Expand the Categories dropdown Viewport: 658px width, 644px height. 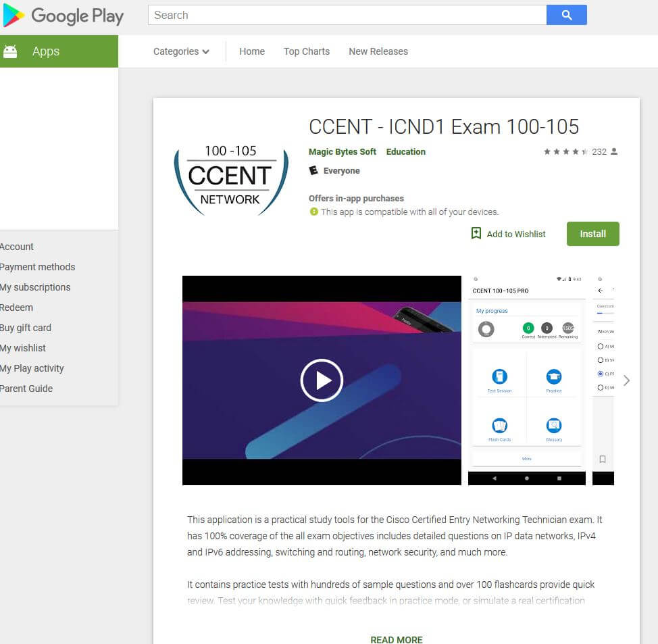[x=181, y=51]
